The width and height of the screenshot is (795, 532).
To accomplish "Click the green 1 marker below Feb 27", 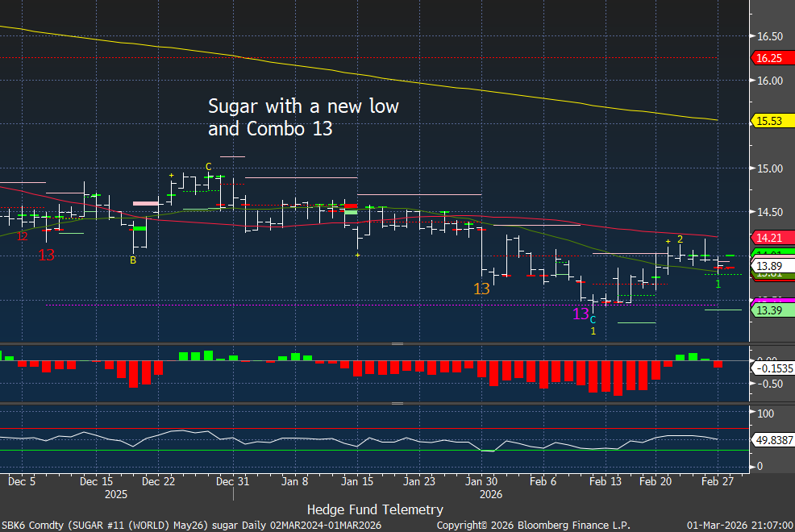I will pos(718,285).
